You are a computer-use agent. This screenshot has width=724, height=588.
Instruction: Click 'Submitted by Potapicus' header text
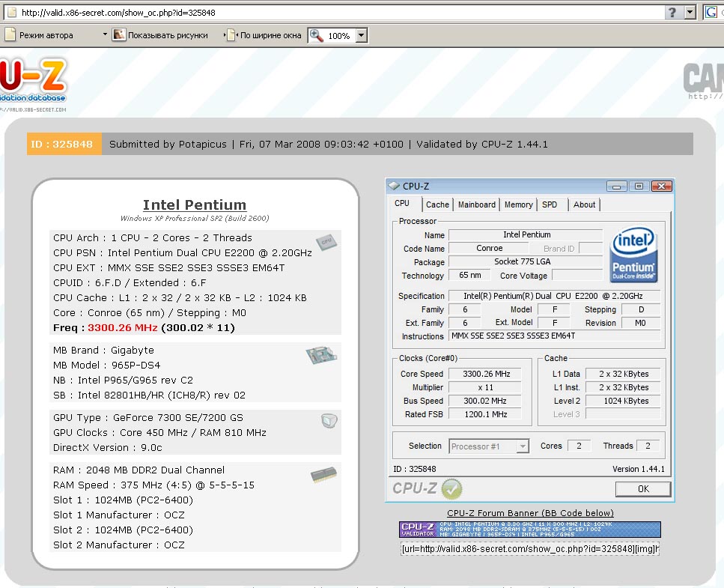(168, 144)
